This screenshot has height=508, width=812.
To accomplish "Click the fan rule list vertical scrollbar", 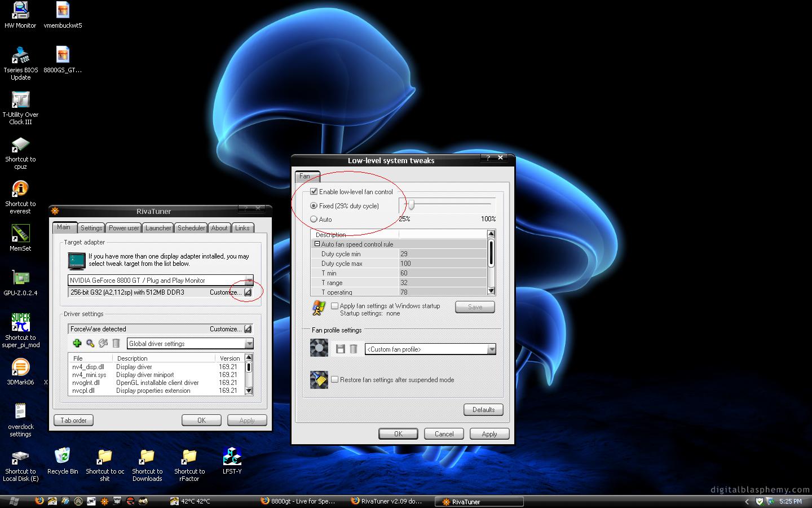I will pyautogui.click(x=491, y=262).
